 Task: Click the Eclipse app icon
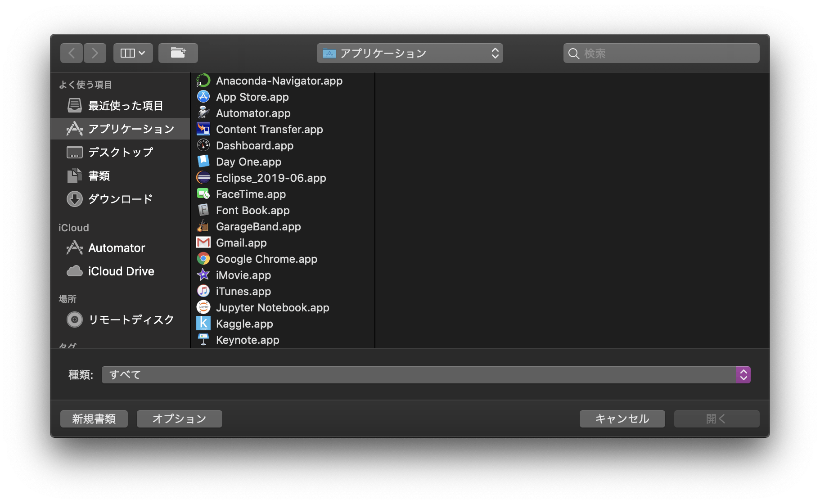pyautogui.click(x=203, y=178)
